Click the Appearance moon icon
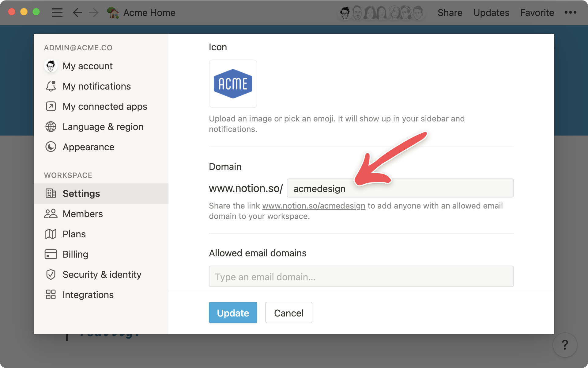 [x=51, y=147]
